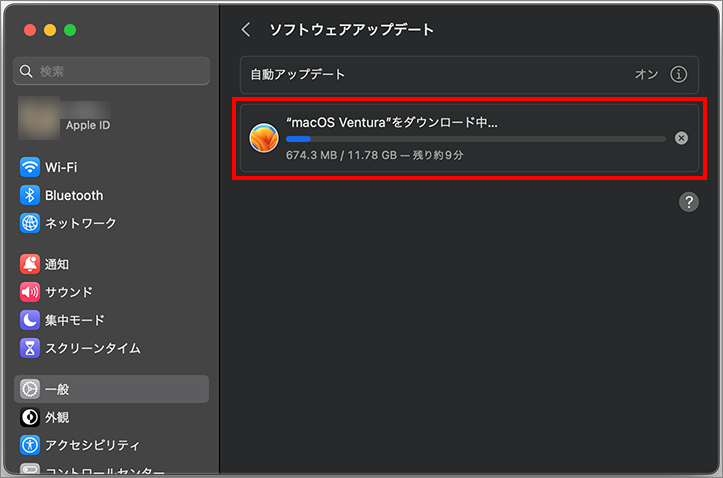Click the コントロールセンター icon at bottom

click(30, 469)
